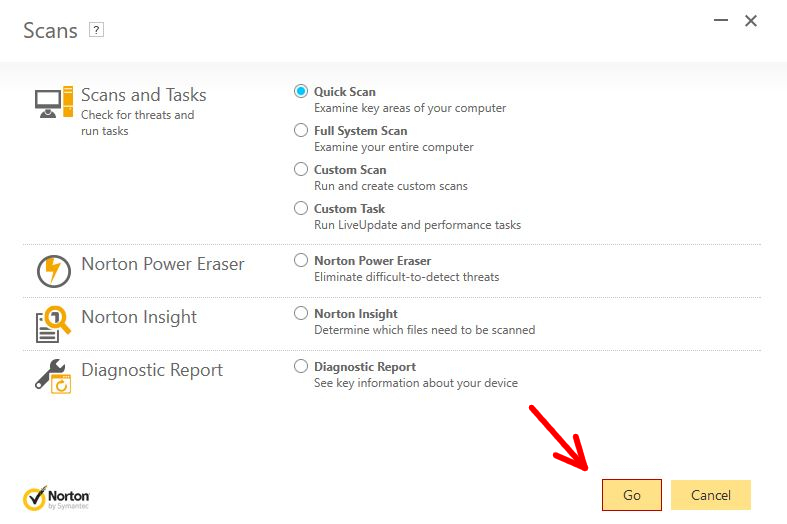Click the Scans and Tasks computer icon
This screenshot has width=787, height=524.
pos(54,102)
